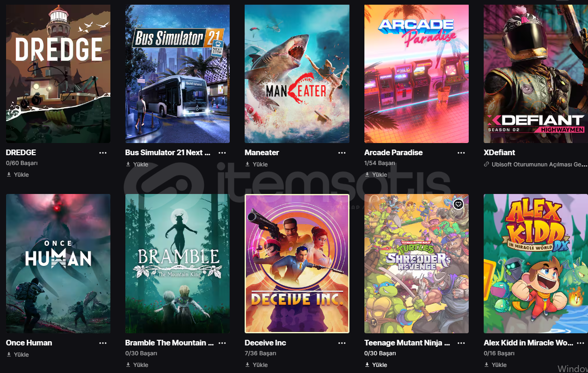Select the Deceive Inc. game cover
This screenshot has width=588, height=373.
(297, 264)
